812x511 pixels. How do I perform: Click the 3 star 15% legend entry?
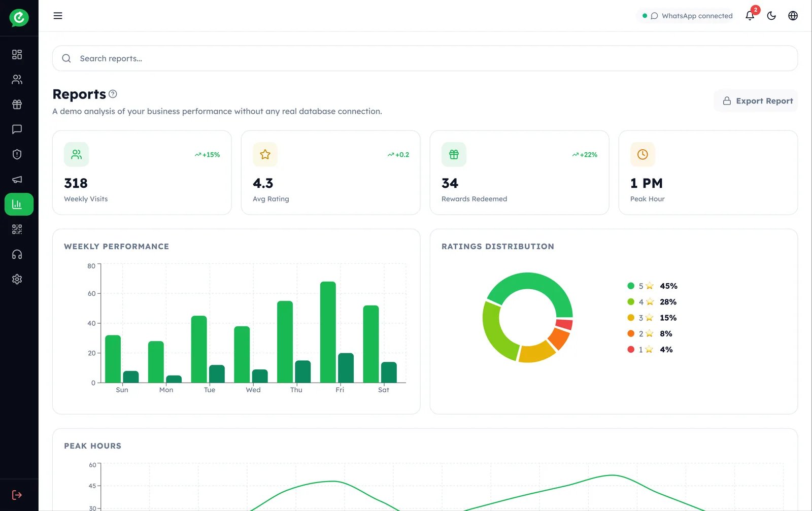652,318
